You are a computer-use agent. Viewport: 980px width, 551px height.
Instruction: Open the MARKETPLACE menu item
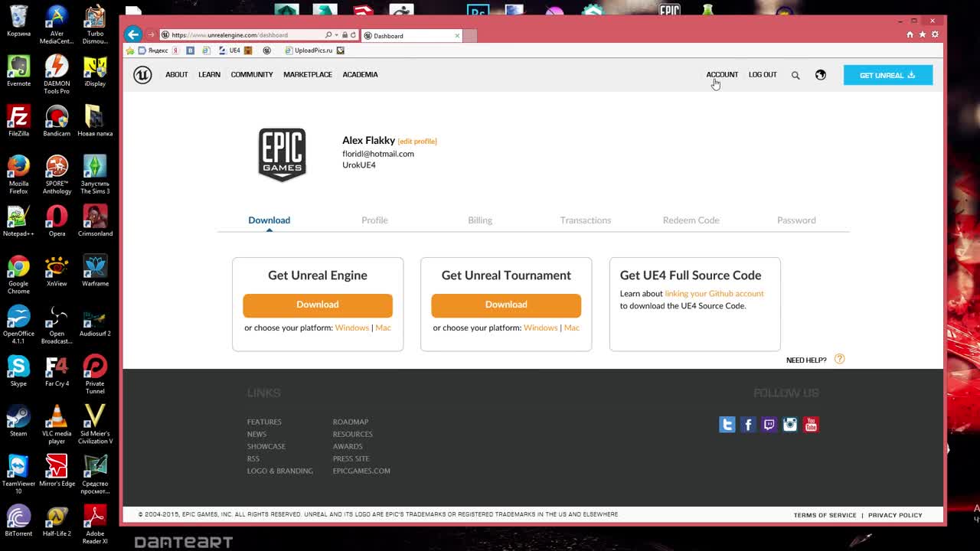click(308, 75)
